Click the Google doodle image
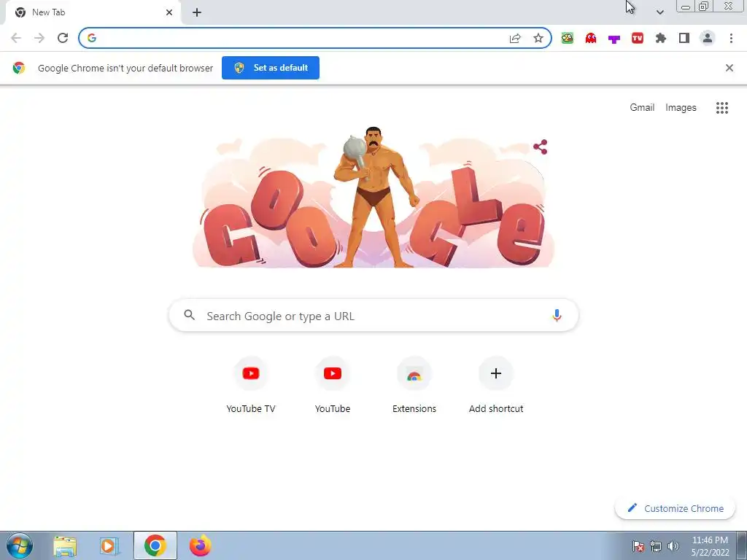Image resolution: width=747 pixels, height=560 pixels. tap(373, 197)
